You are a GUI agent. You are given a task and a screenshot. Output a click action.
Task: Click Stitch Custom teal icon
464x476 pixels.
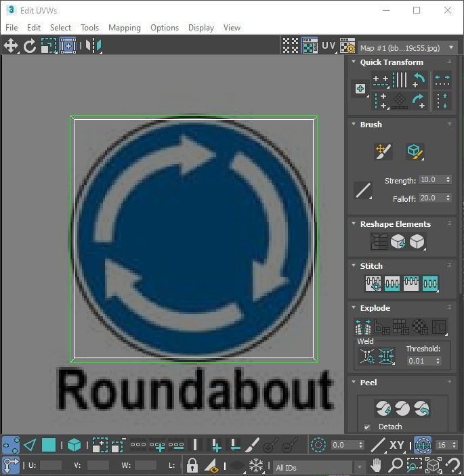pos(431,284)
